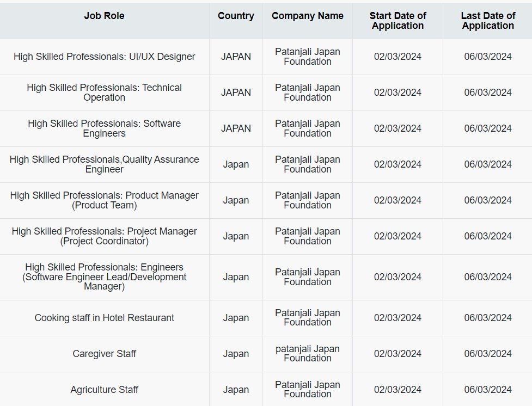Select the Technical Operation job role

(x=104, y=93)
